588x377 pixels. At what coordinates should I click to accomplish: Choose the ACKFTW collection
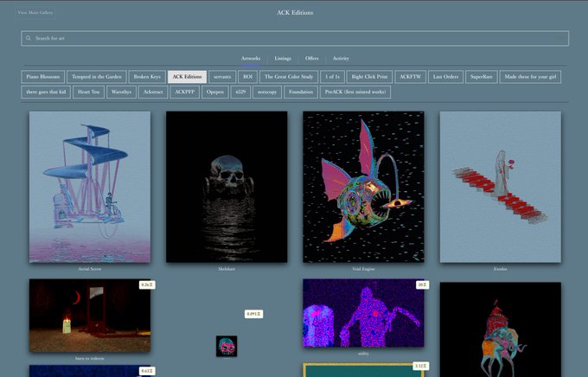(410, 77)
